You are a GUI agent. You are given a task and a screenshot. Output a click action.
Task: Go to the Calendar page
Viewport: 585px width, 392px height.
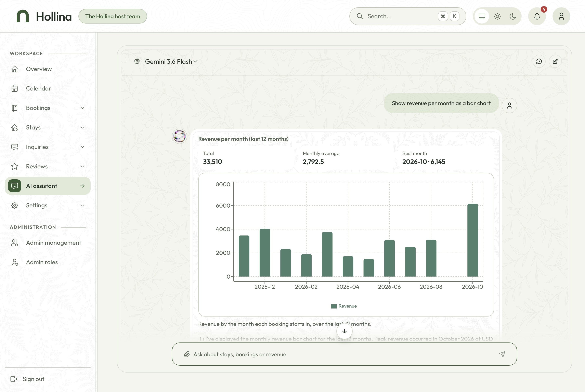click(x=48, y=88)
